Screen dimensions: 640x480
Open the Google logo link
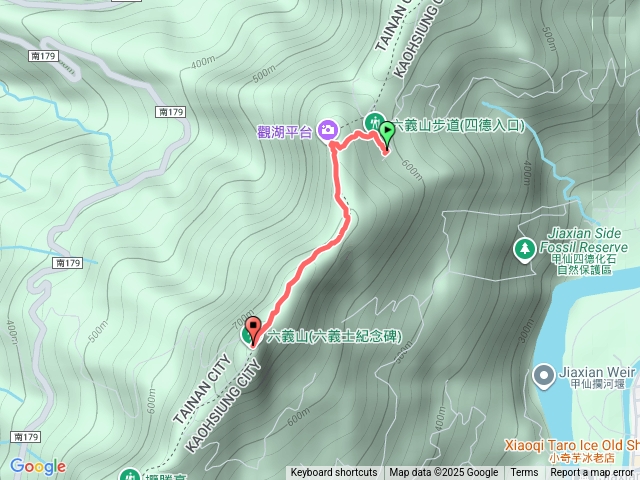38,467
